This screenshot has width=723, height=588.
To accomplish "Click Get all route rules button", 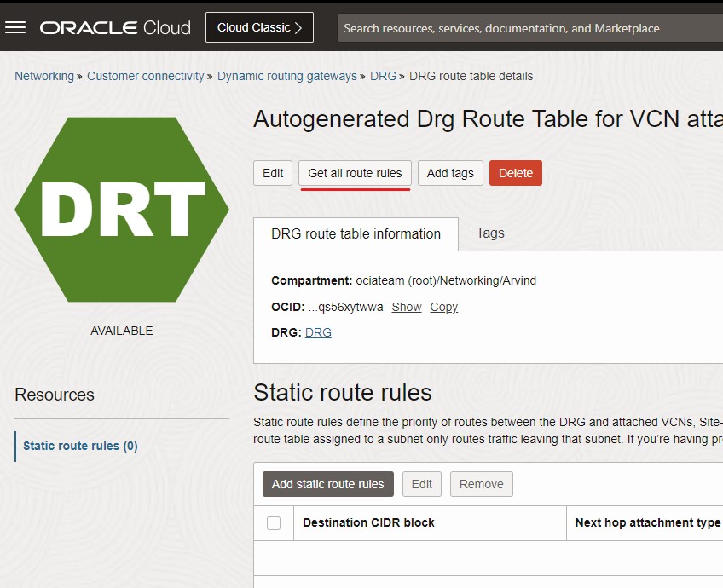I will point(355,173).
